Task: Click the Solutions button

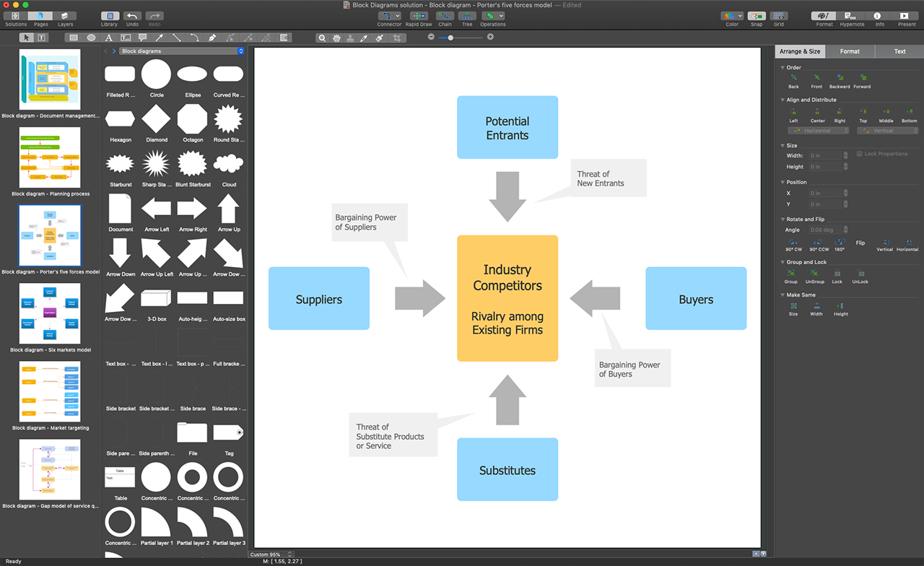Action: click(15, 16)
